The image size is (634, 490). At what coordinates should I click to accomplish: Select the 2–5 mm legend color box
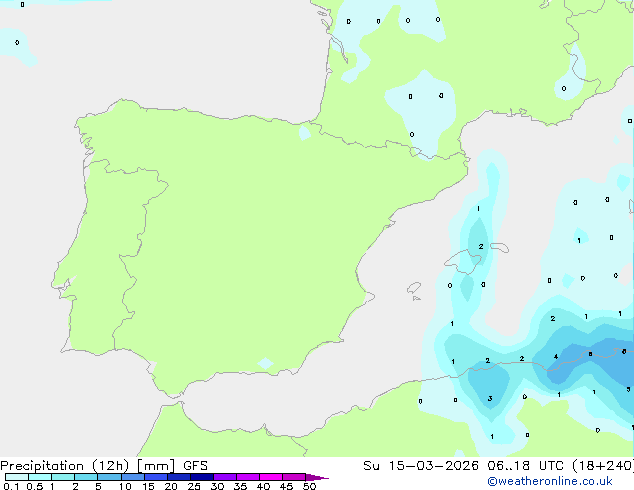click(x=86, y=477)
